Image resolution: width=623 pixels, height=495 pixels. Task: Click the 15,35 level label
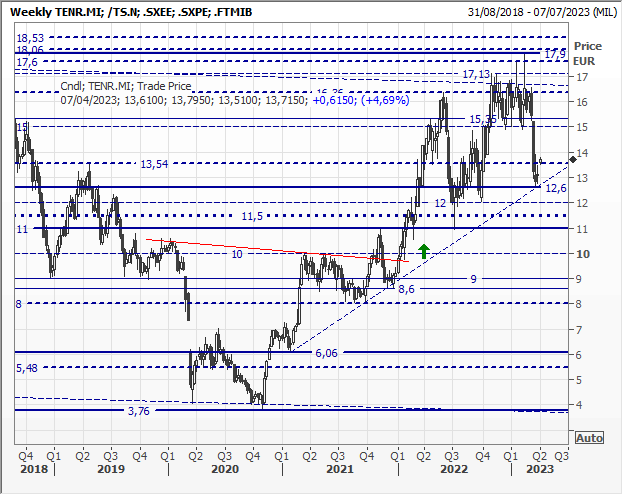coord(484,119)
